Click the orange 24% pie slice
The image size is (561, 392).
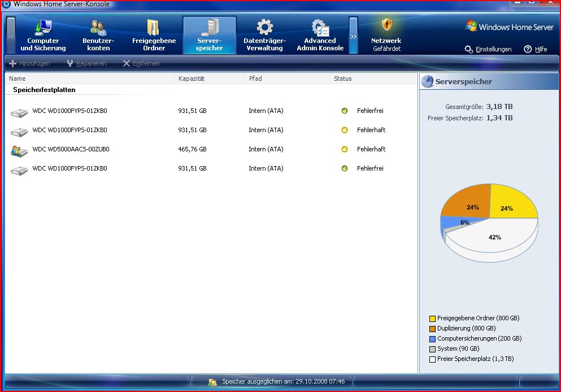click(467, 202)
